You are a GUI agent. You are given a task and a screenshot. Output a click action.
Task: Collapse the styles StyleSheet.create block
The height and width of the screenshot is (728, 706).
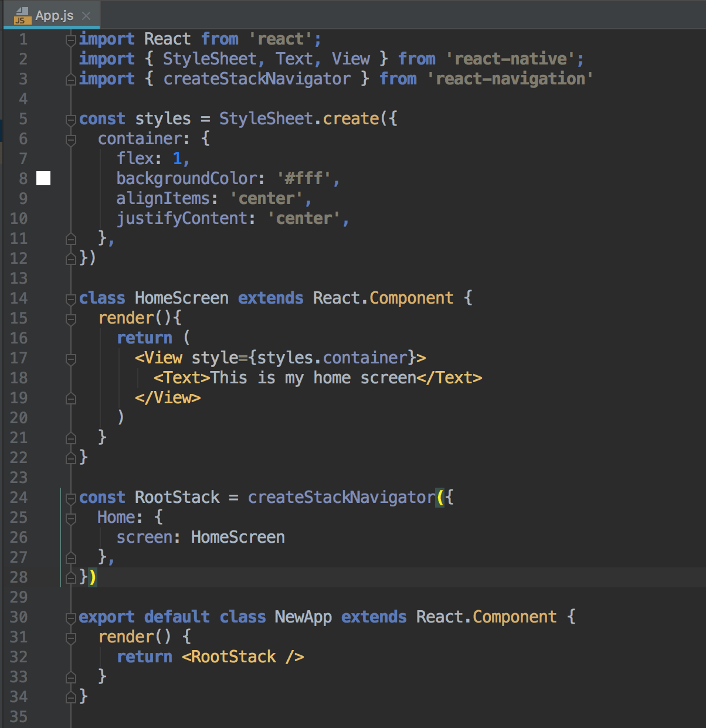[70, 118]
